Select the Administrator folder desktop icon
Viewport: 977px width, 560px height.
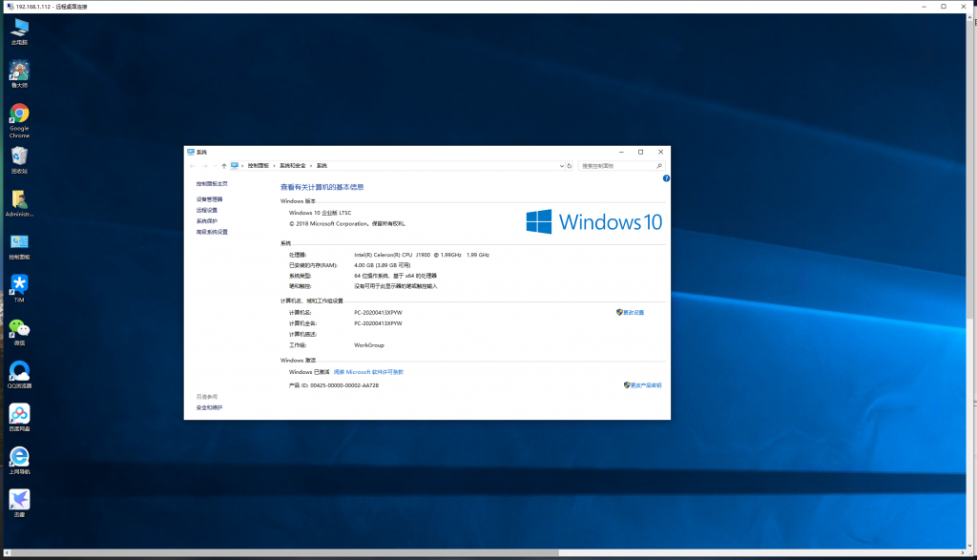tap(19, 203)
